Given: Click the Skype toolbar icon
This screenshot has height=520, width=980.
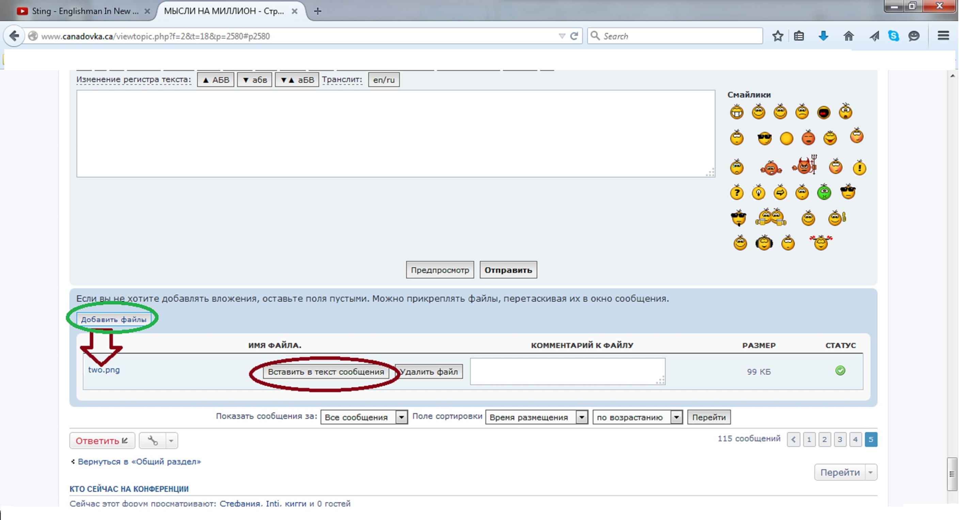Looking at the screenshot, I should (x=893, y=36).
